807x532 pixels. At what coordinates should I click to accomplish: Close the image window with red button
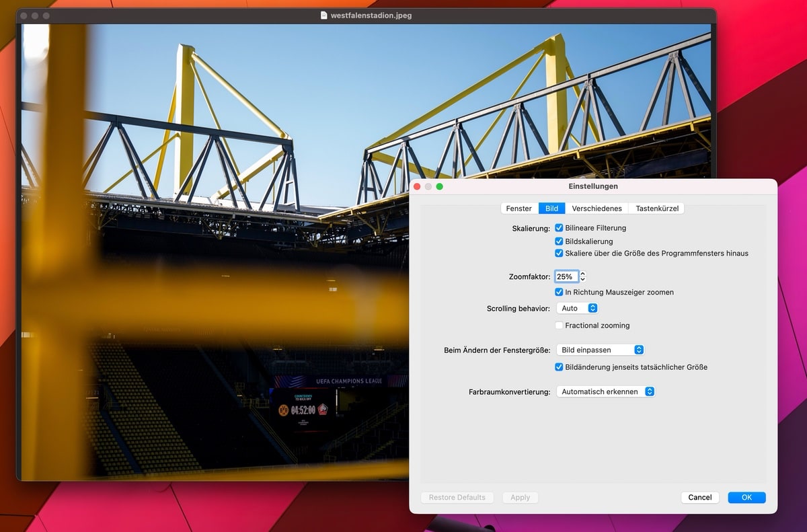point(23,15)
